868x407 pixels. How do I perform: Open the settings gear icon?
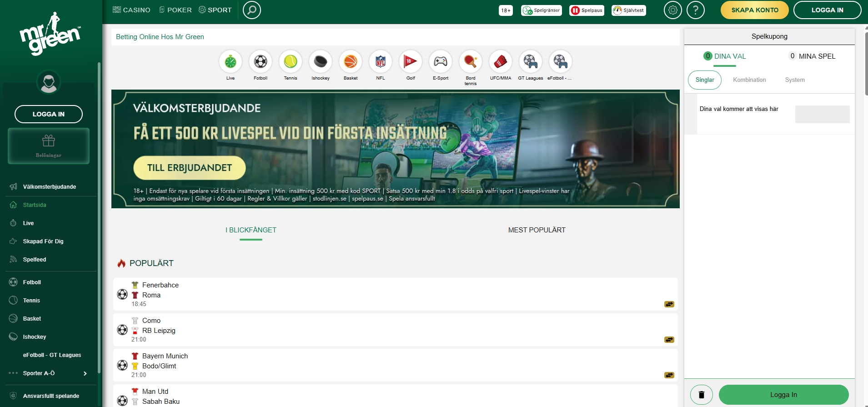[x=673, y=10]
